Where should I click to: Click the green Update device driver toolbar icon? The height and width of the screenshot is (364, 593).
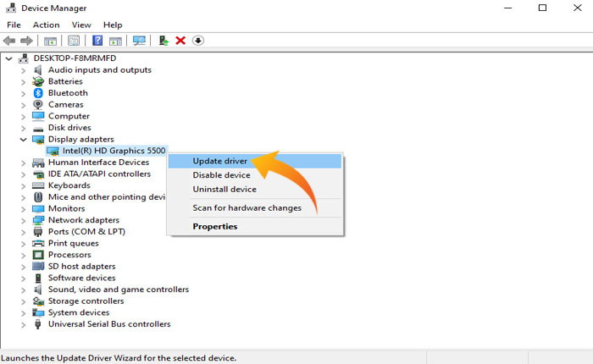pos(163,40)
